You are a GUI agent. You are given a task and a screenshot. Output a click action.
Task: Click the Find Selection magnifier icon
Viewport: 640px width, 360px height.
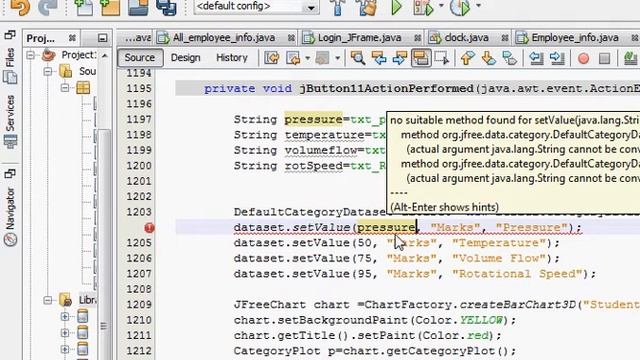click(x=358, y=58)
